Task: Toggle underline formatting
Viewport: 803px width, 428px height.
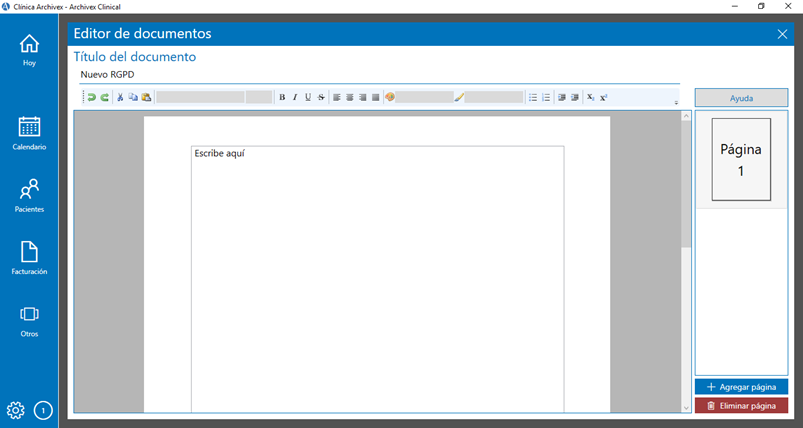Action: point(308,97)
